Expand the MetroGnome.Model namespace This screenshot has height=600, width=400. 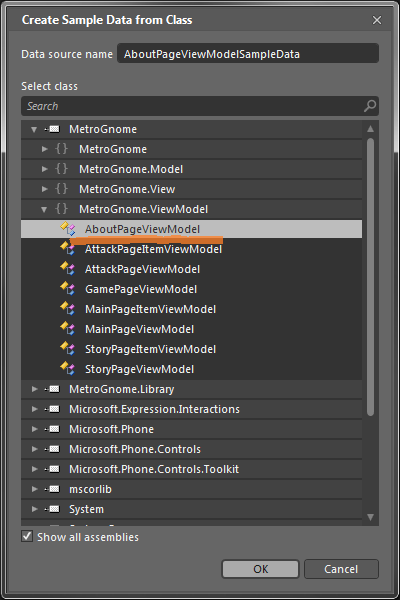[44, 169]
